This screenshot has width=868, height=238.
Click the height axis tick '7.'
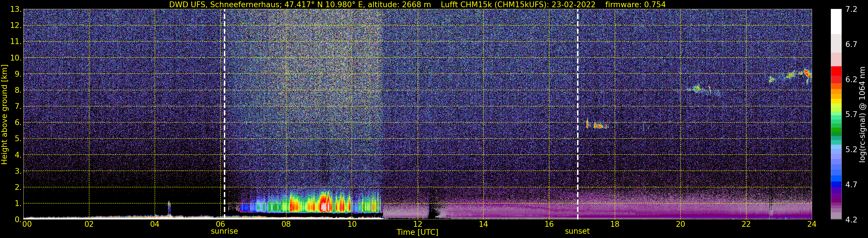(18, 107)
